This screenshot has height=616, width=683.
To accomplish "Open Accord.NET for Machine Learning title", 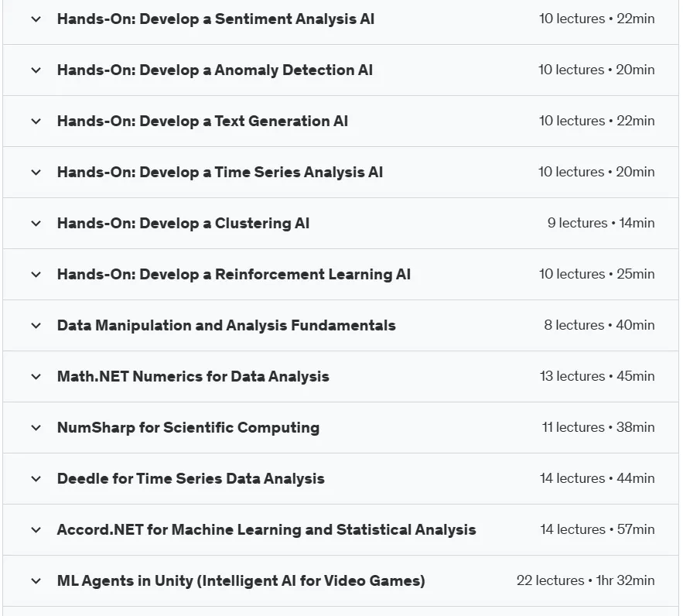I will click(x=267, y=530).
